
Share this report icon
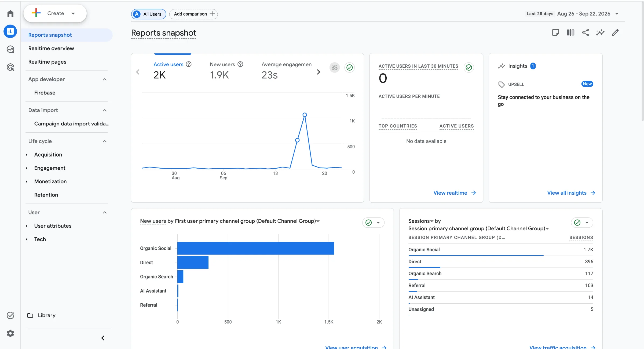coord(586,32)
